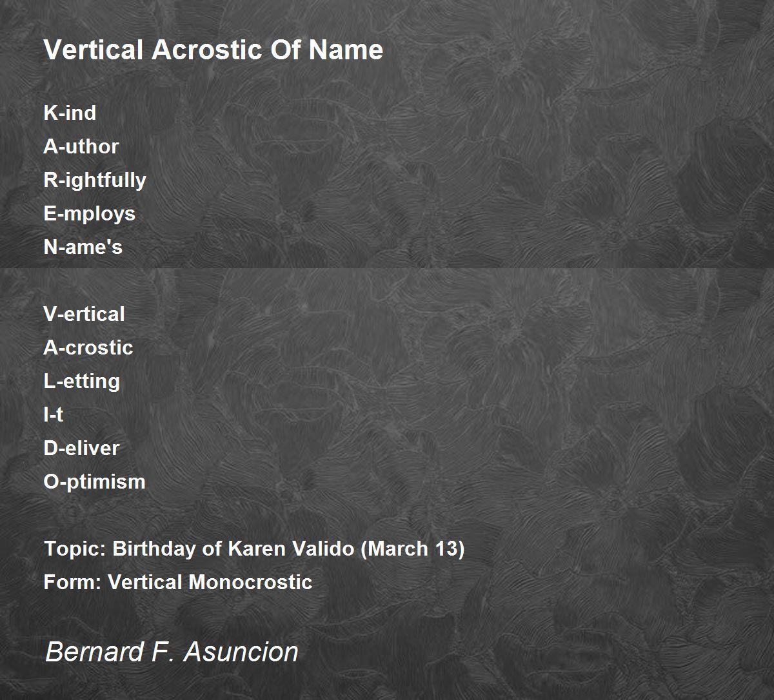Viewport: 774px width, 700px height.
Task: Click the word D-eliver
Action: click(x=81, y=448)
